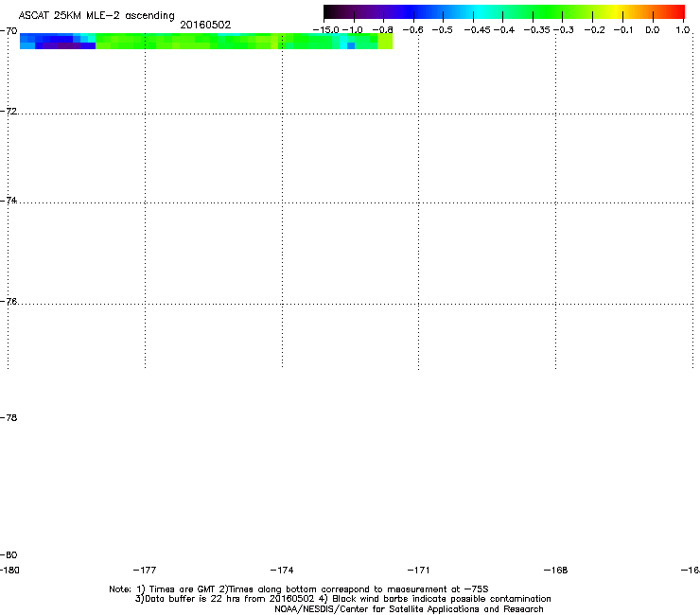Click the -0.3 color scale label
The width and height of the screenshot is (700, 615).
[564, 30]
